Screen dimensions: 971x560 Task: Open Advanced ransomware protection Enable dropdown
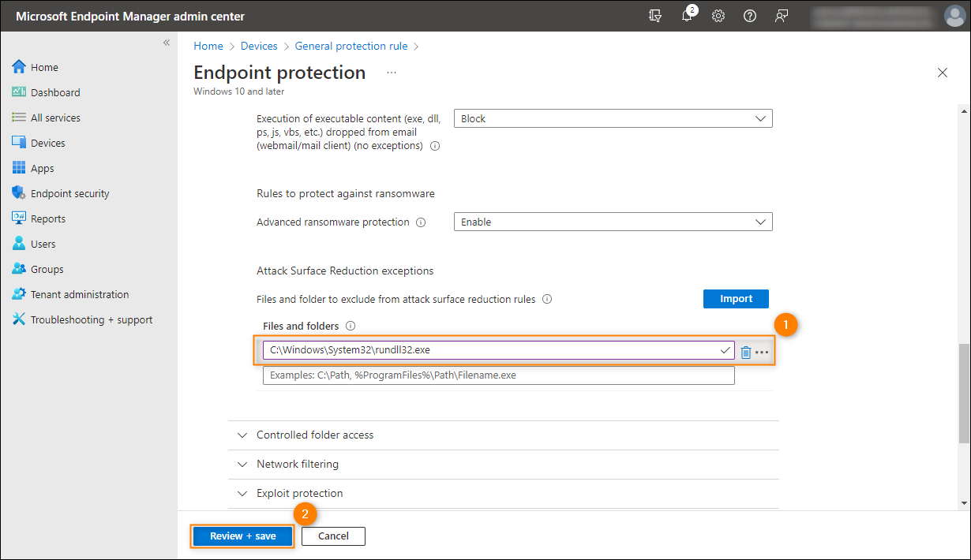click(x=613, y=222)
